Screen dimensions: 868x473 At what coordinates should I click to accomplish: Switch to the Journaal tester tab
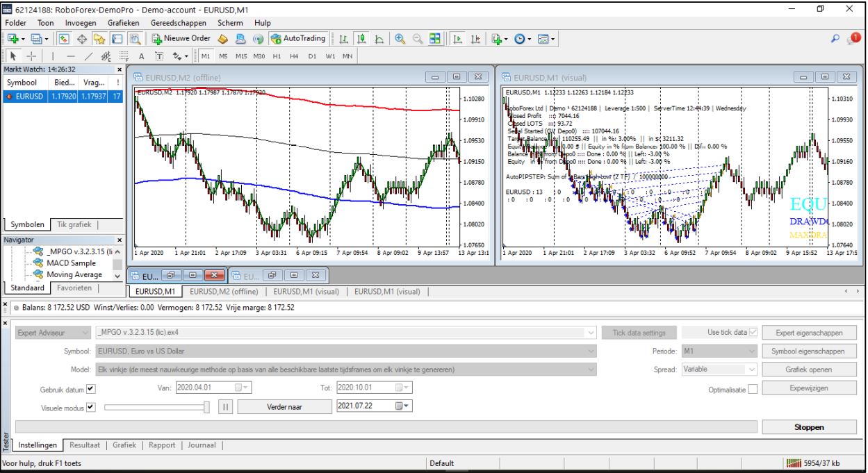(202, 445)
